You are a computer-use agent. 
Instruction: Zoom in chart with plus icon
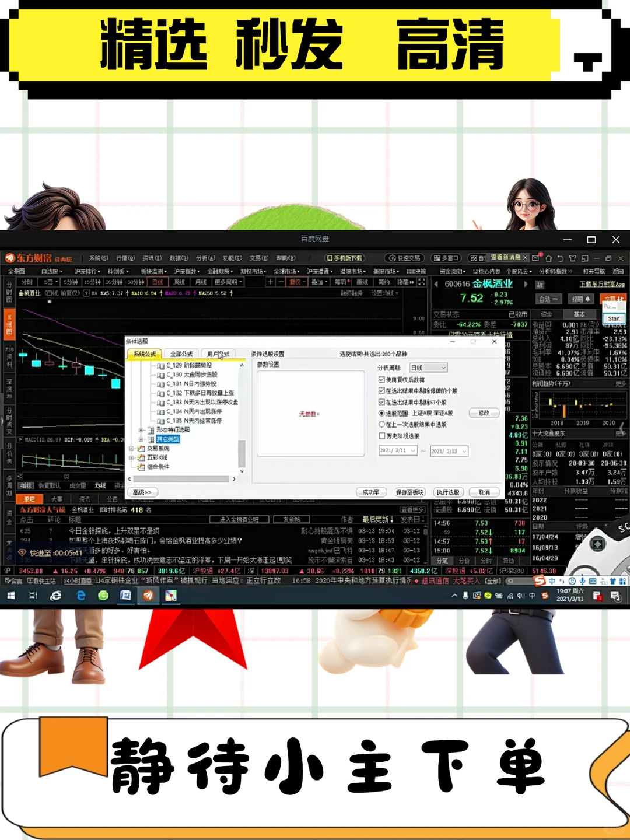(x=270, y=282)
